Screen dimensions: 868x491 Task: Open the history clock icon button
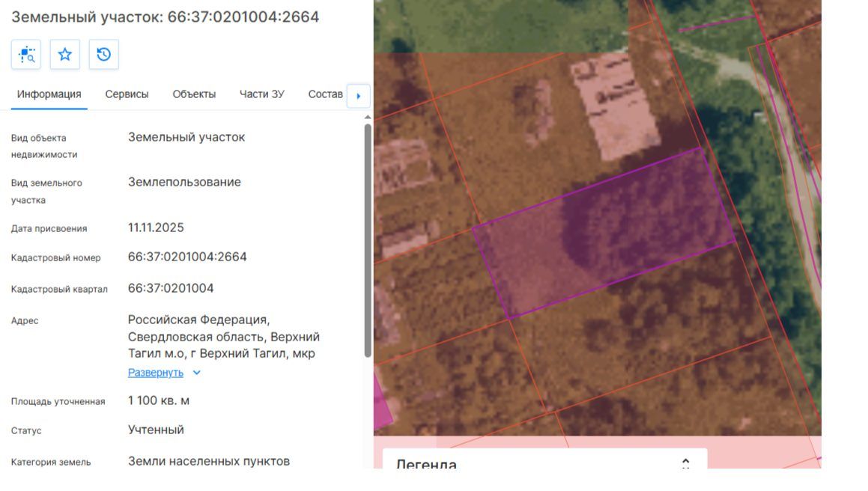(103, 54)
